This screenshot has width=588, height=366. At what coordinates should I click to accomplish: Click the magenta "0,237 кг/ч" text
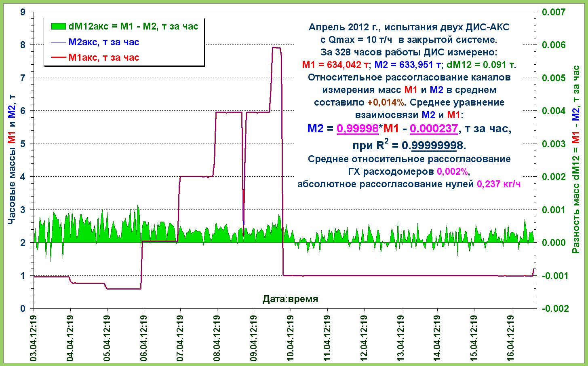pos(498,184)
